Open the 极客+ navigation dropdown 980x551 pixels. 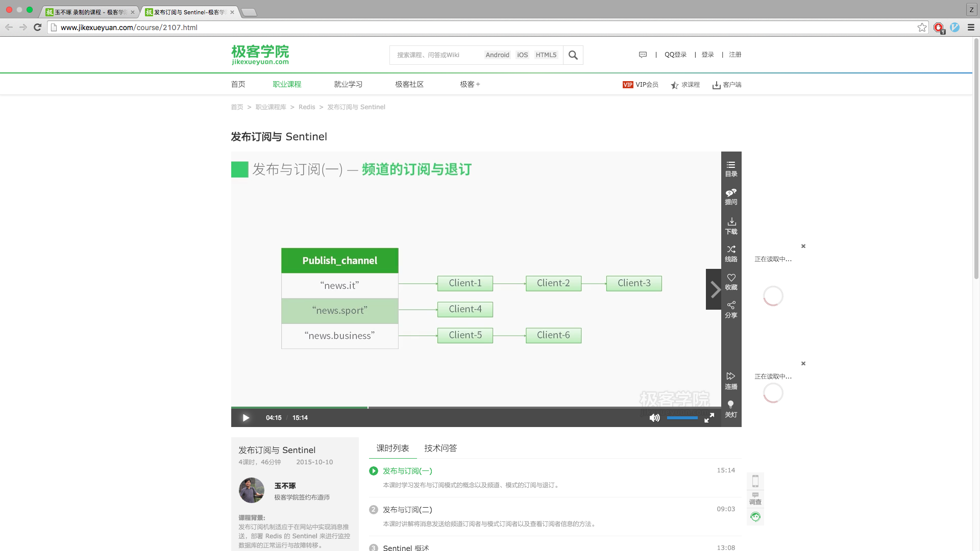tap(470, 84)
